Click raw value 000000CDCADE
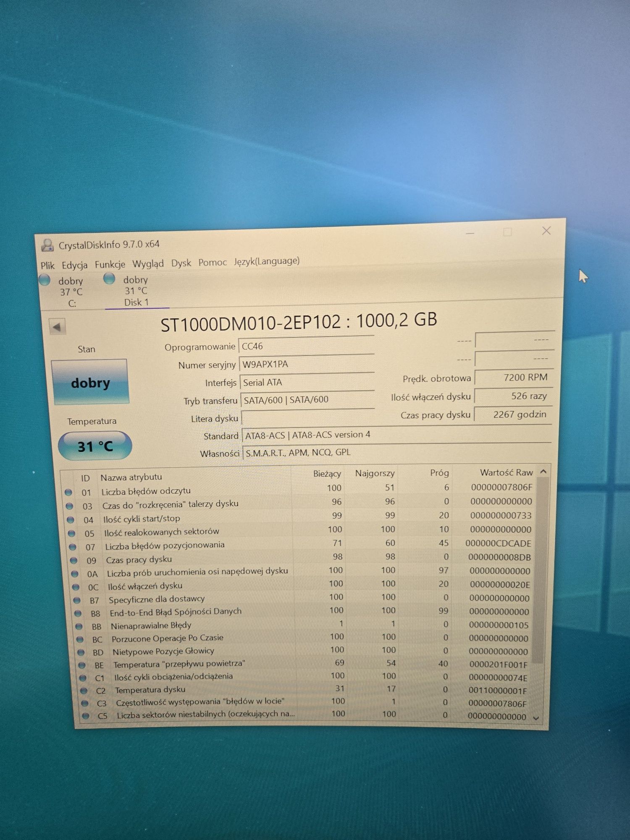The image size is (630, 840). tap(498, 543)
